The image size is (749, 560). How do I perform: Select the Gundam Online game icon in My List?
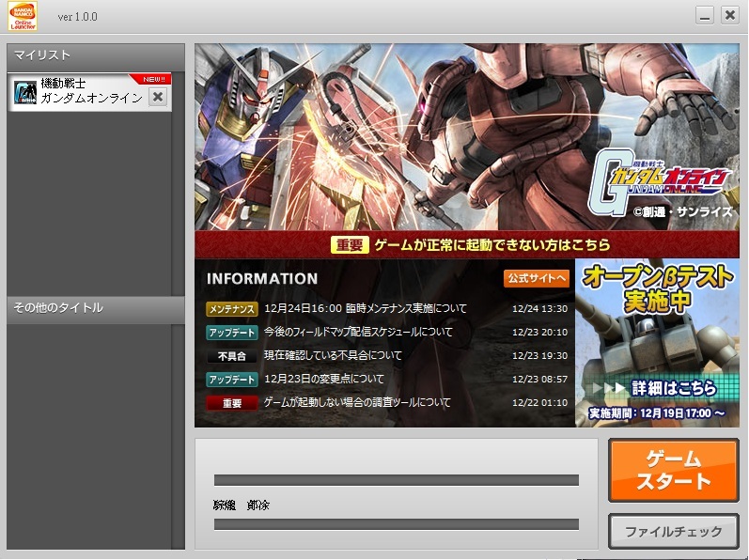click(24, 92)
